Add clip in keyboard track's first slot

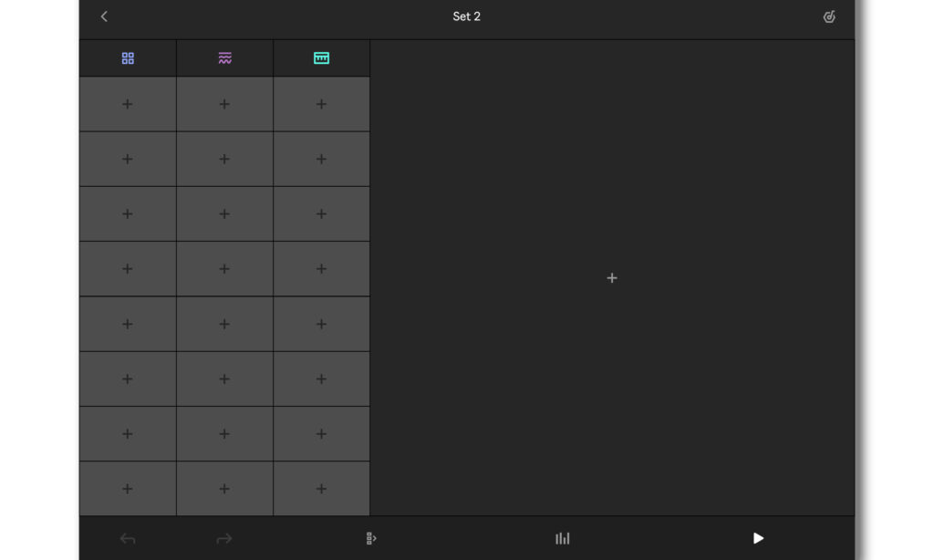click(321, 104)
